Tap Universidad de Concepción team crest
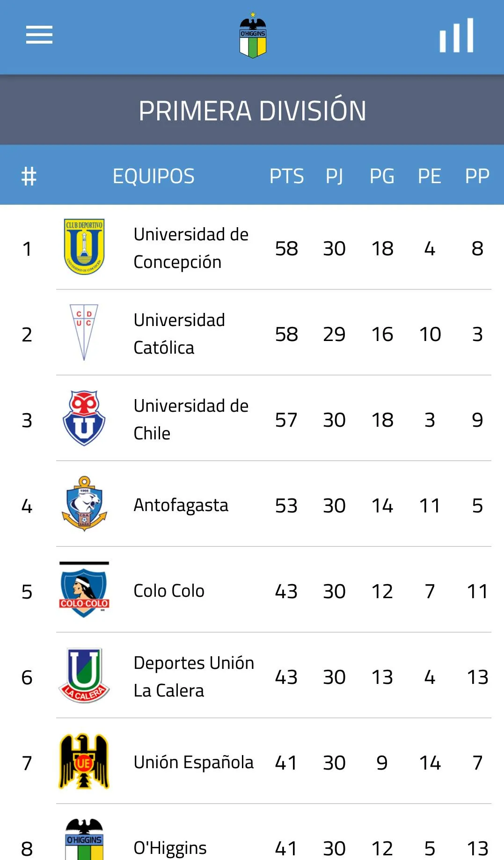The image size is (504, 860). [x=84, y=247]
